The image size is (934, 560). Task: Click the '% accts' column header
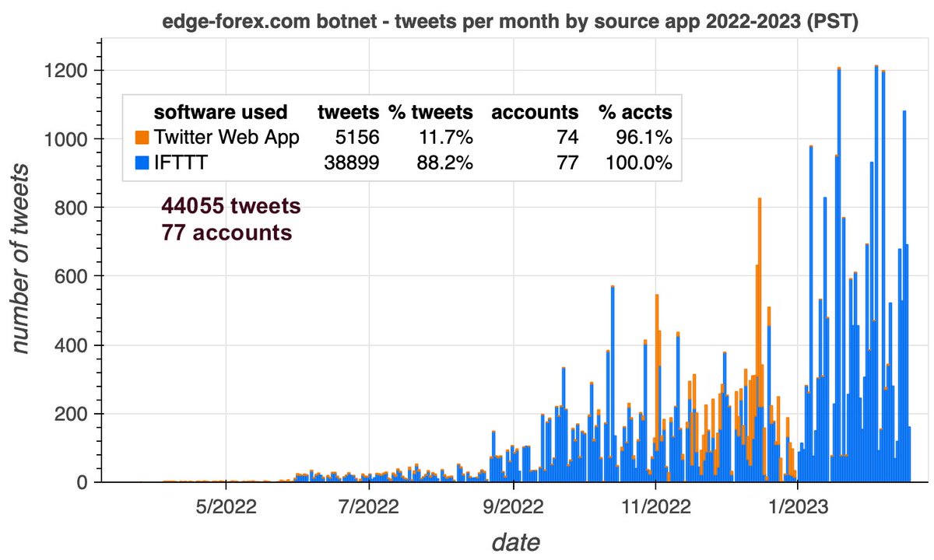pyautogui.click(x=636, y=112)
